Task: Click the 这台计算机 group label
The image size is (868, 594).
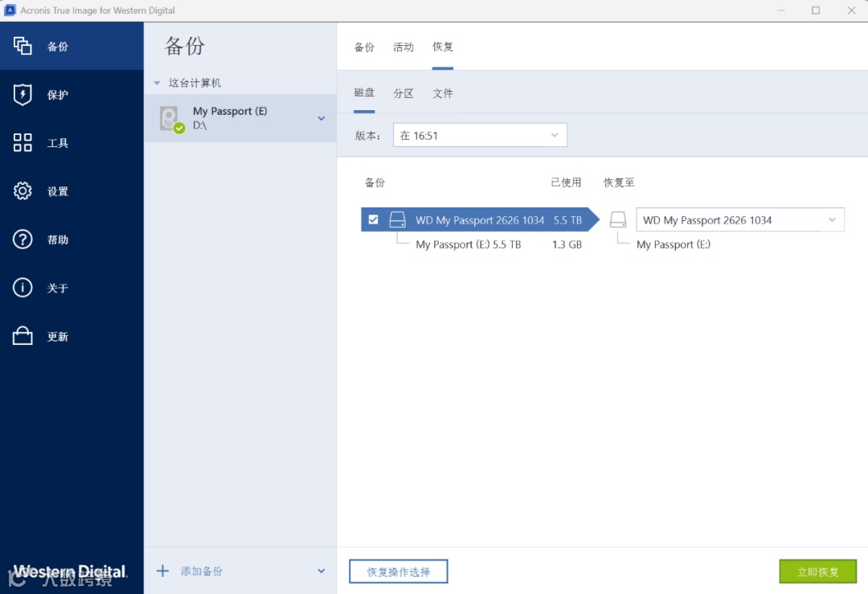Action: [194, 83]
